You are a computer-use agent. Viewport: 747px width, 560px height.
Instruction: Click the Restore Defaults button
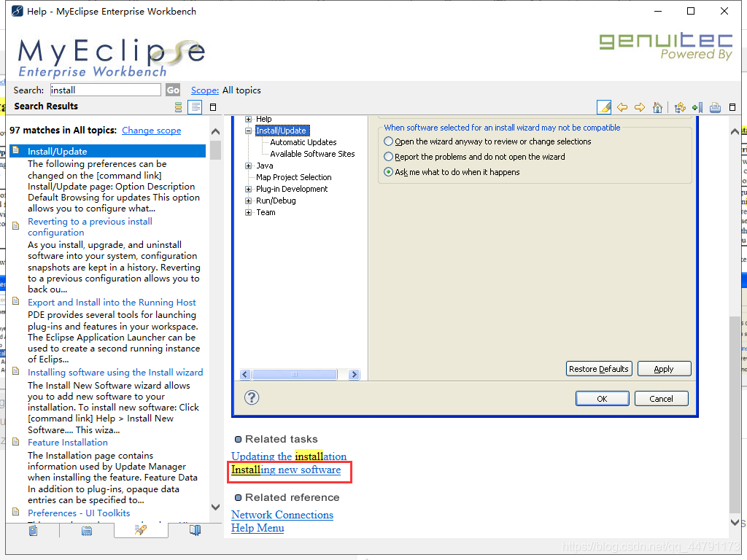(x=599, y=368)
